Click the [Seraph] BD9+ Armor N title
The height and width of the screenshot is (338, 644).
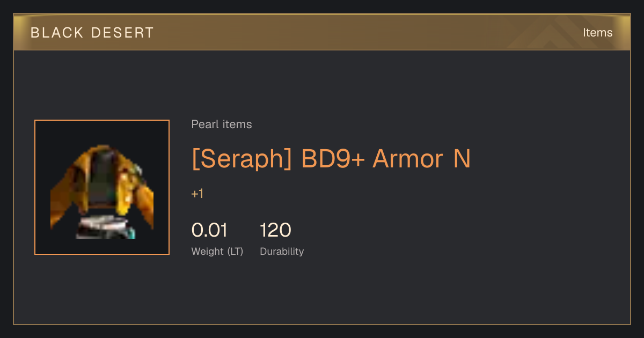[331, 159]
